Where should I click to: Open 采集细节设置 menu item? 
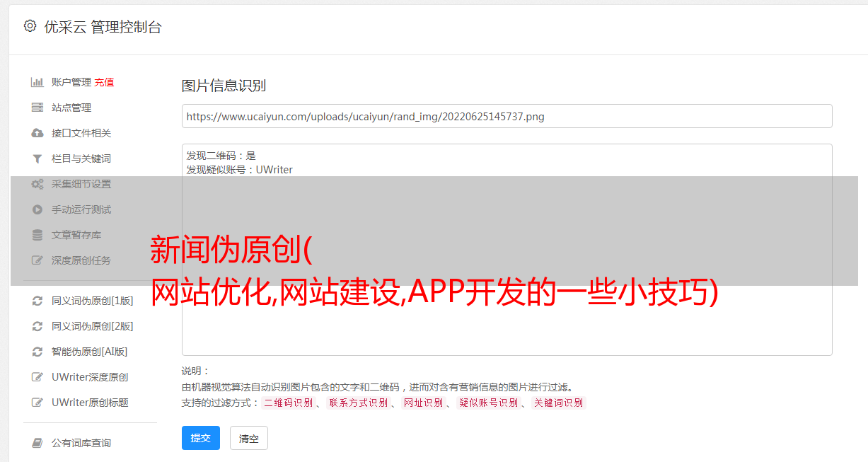click(x=81, y=184)
